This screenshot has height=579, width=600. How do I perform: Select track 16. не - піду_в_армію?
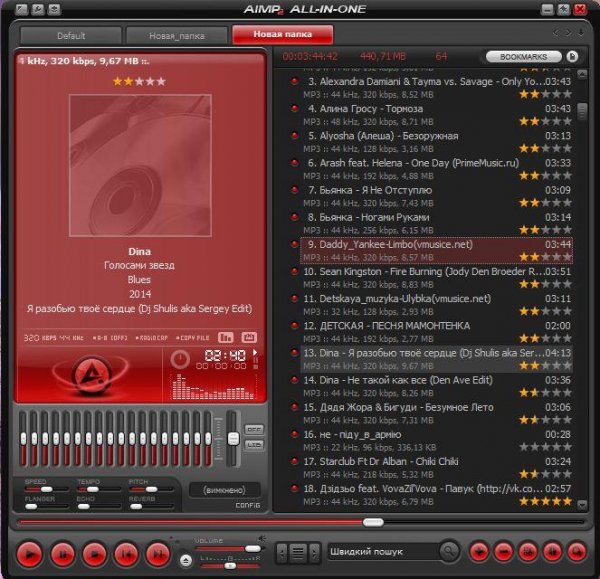tap(437, 441)
